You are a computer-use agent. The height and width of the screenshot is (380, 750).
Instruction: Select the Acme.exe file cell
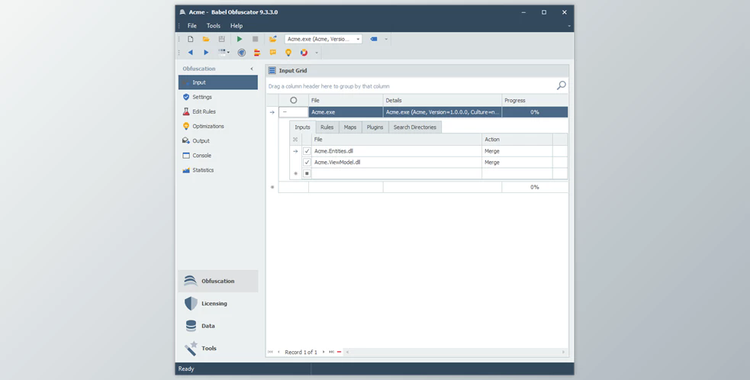click(x=345, y=112)
